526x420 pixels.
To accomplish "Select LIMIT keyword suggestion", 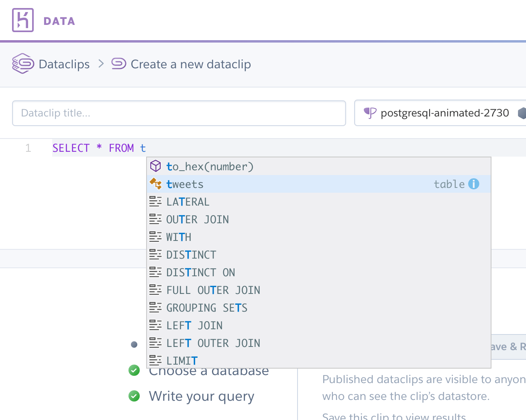I will (x=319, y=360).
